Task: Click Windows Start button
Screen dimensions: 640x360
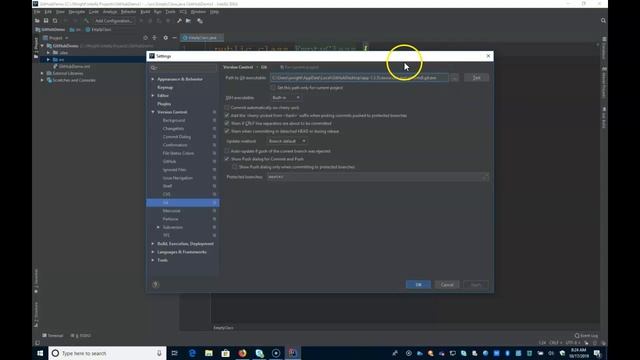Action: click(40, 353)
